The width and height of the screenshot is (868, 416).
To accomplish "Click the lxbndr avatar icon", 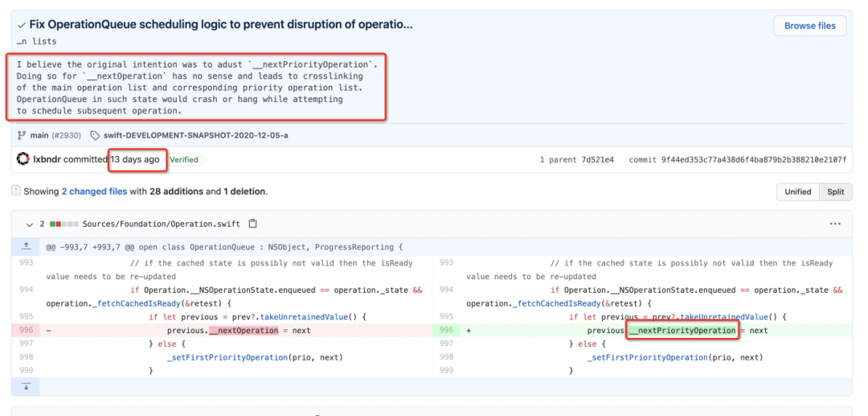I will 23,159.
